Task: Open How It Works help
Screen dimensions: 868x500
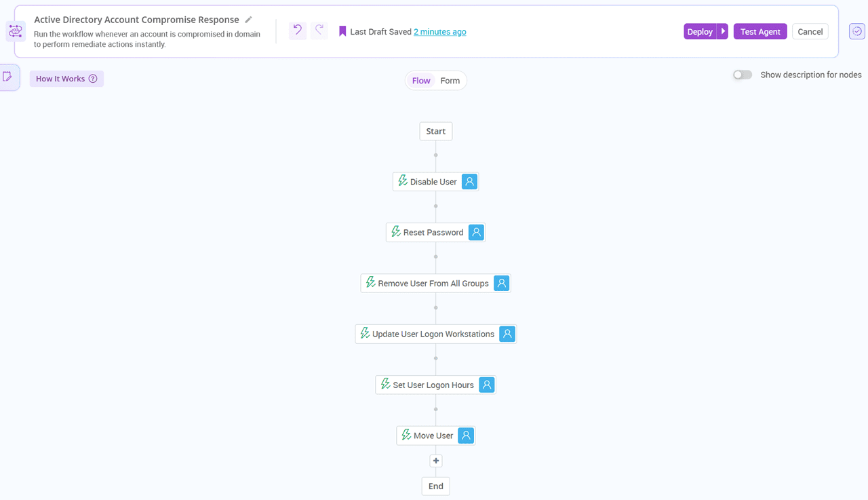Action: (66, 78)
